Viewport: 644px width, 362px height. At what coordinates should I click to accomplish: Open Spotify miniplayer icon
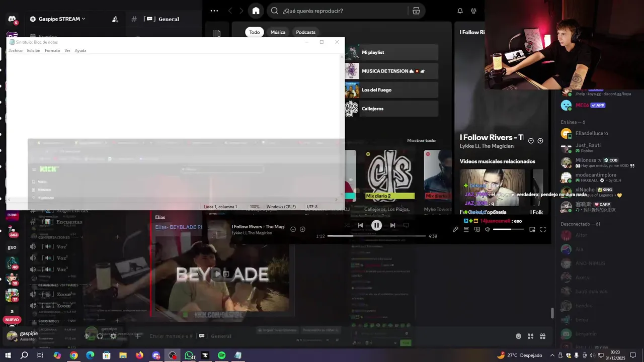point(532,229)
